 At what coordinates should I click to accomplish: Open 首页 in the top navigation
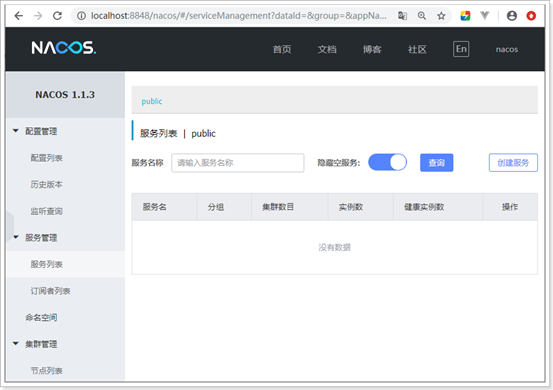282,49
